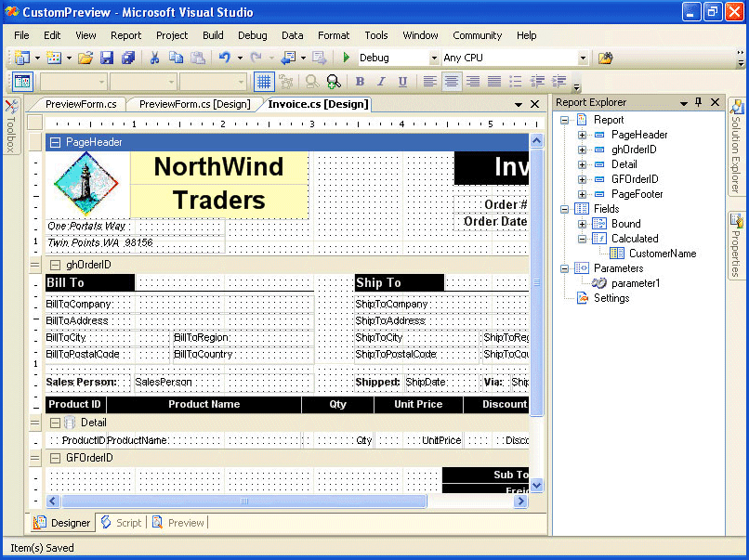Select CustomerName under Calculated fields
The image size is (749, 560).
pyautogui.click(x=661, y=253)
